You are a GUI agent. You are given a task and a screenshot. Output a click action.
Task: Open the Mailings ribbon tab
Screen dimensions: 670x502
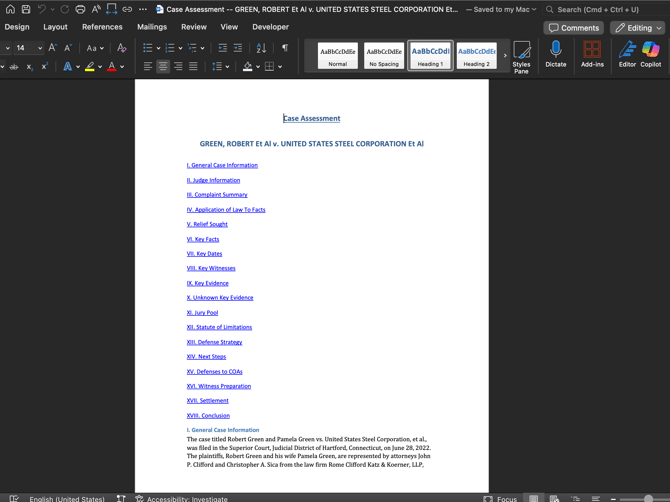click(x=152, y=27)
